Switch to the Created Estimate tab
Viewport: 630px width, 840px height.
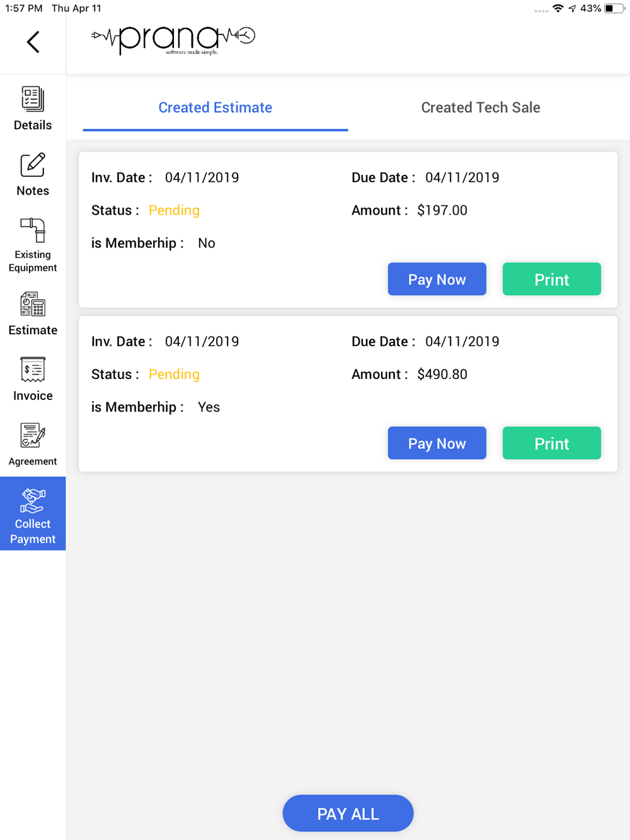click(x=215, y=108)
